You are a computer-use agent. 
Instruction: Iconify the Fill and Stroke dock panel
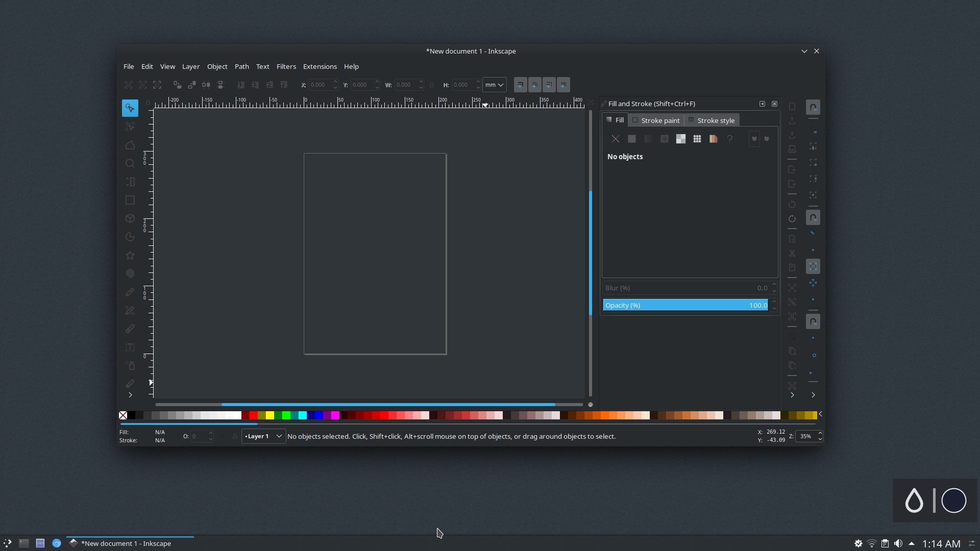pyautogui.click(x=762, y=104)
